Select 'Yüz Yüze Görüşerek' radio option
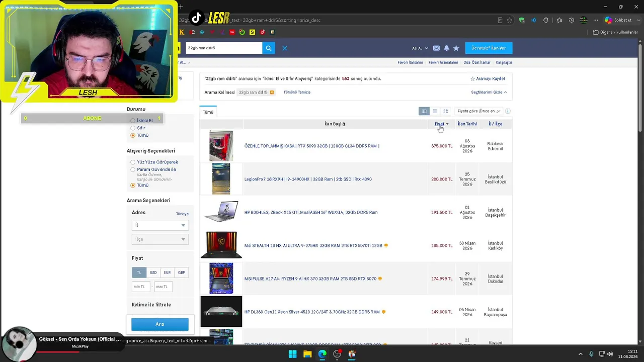 click(x=133, y=162)
